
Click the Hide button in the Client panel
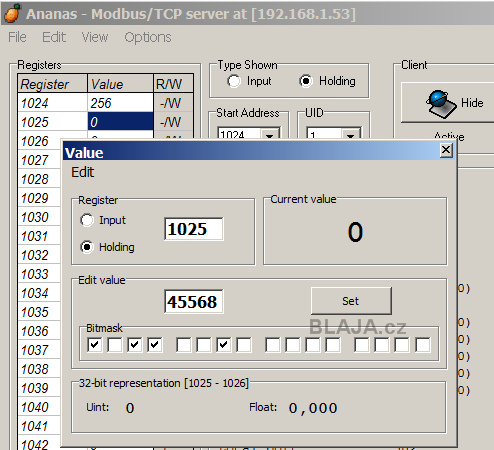coord(447,103)
